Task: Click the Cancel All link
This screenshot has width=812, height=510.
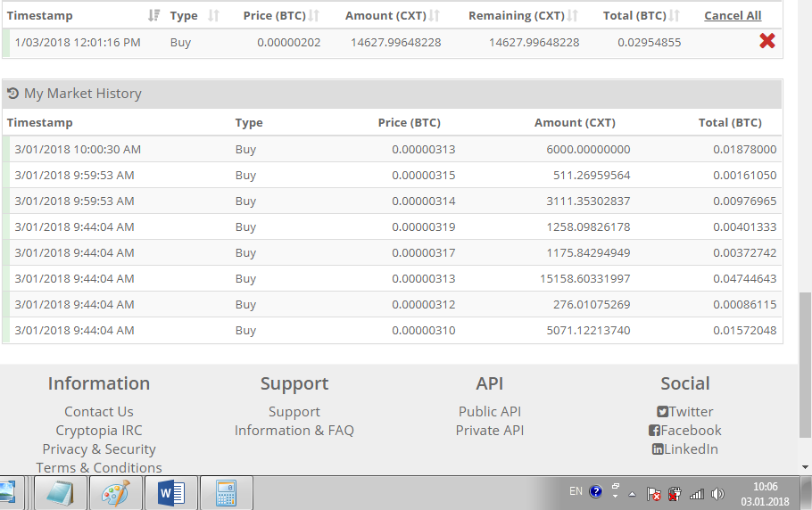Action: click(732, 15)
